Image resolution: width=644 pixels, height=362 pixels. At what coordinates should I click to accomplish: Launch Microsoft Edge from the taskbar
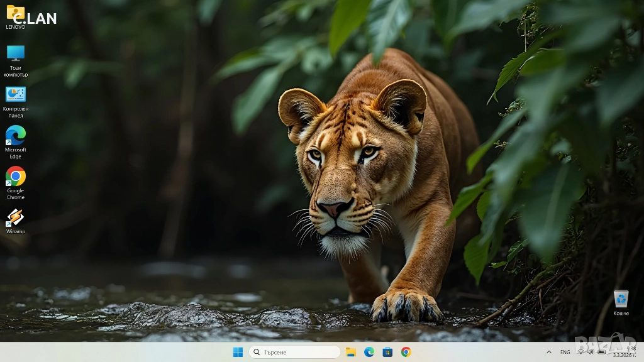coord(369,352)
